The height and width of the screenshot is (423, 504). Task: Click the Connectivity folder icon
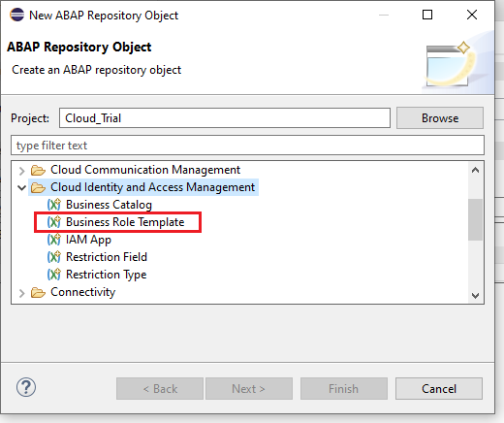[38, 292]
